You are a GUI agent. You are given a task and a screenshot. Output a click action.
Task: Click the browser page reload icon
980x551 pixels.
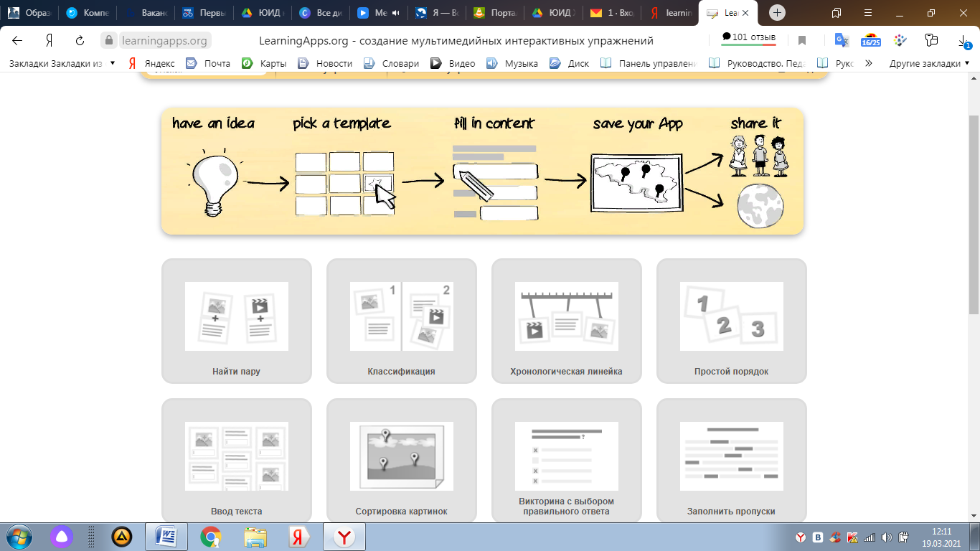pyautogui.click(x=80, y=41)
